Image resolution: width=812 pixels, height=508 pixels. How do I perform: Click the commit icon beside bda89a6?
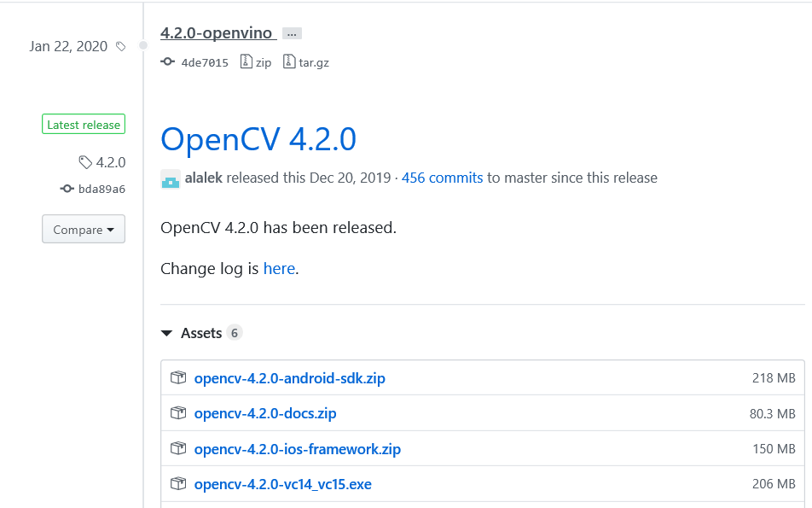point(67,189)
